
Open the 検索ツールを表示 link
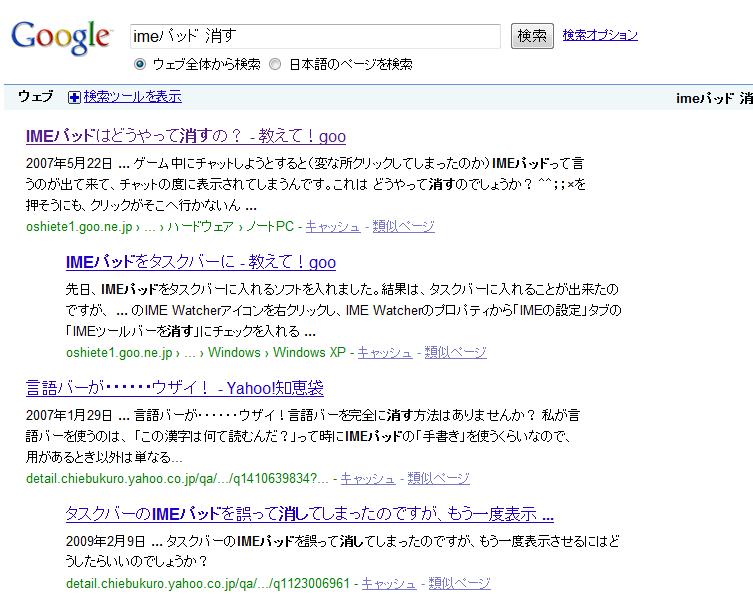coord(133,97)
